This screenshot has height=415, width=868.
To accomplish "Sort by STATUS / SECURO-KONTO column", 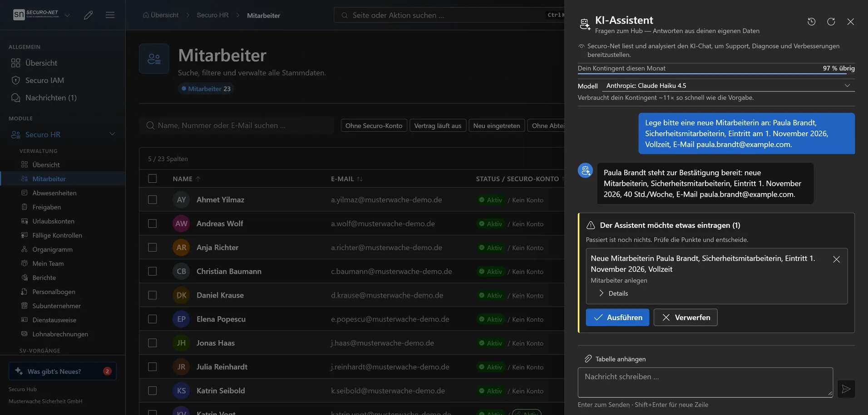I will point(518,179).
